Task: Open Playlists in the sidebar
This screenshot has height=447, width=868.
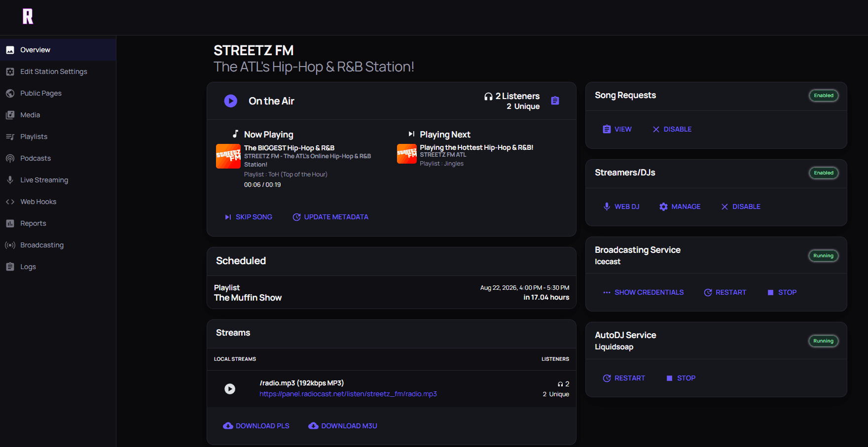Action: coord(58,137)
